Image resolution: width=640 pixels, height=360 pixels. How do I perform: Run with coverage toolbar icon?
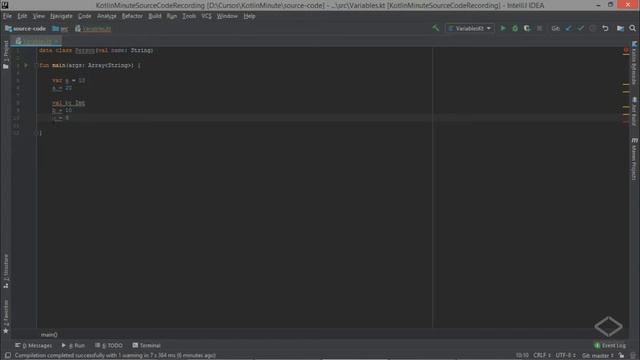pos(527,28)
